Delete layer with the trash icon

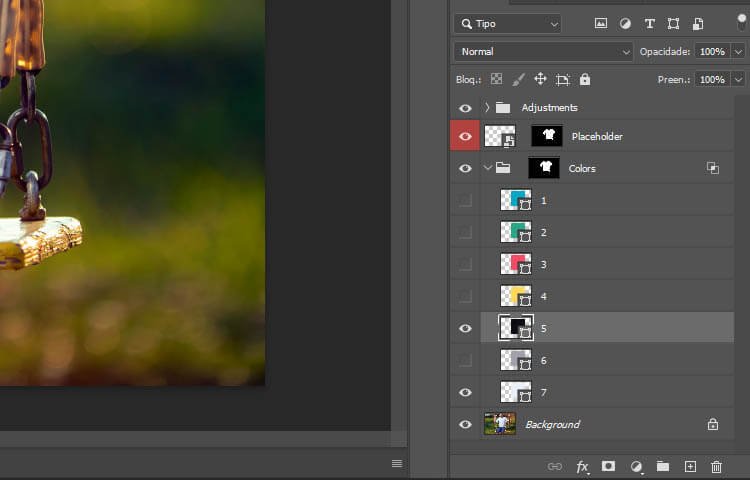716,466
